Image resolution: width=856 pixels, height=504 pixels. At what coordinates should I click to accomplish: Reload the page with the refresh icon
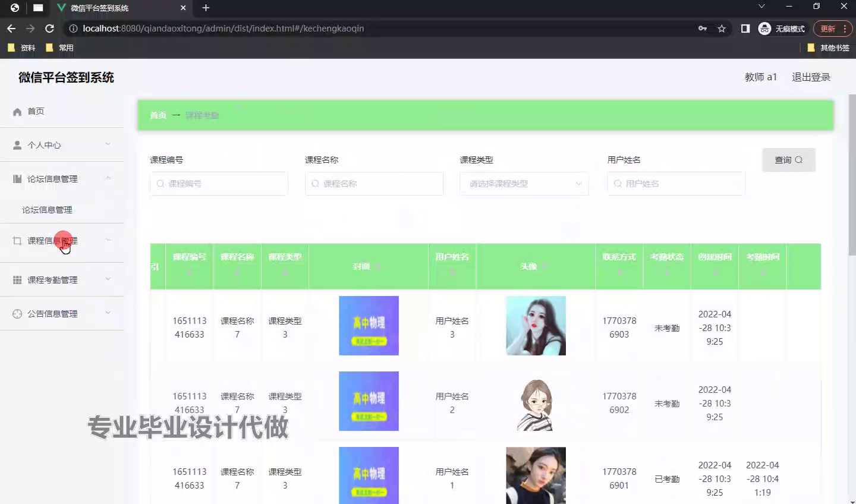pos(50,29)
